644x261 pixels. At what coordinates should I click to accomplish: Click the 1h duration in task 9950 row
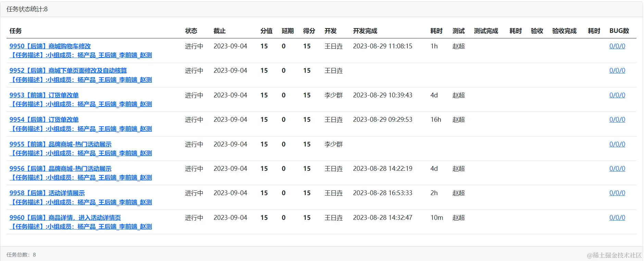coord(434,46)
